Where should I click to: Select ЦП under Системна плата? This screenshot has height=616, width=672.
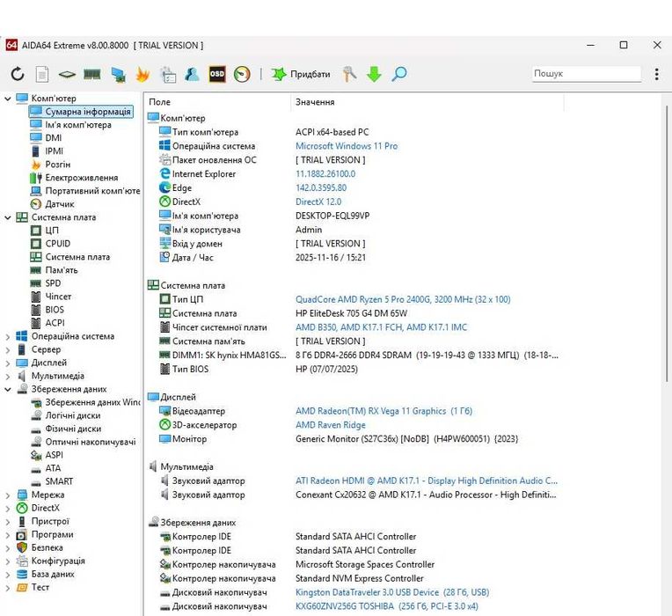tap(45, 231)
